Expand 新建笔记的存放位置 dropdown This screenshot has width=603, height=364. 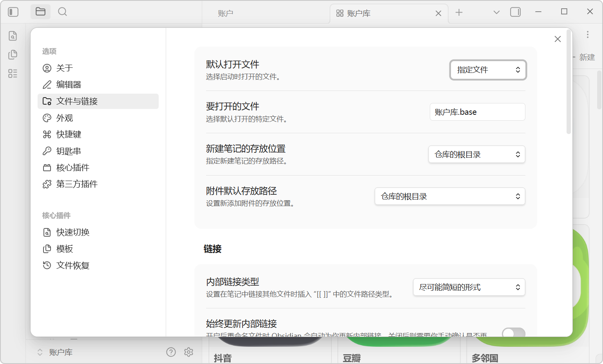coord(476,154)
